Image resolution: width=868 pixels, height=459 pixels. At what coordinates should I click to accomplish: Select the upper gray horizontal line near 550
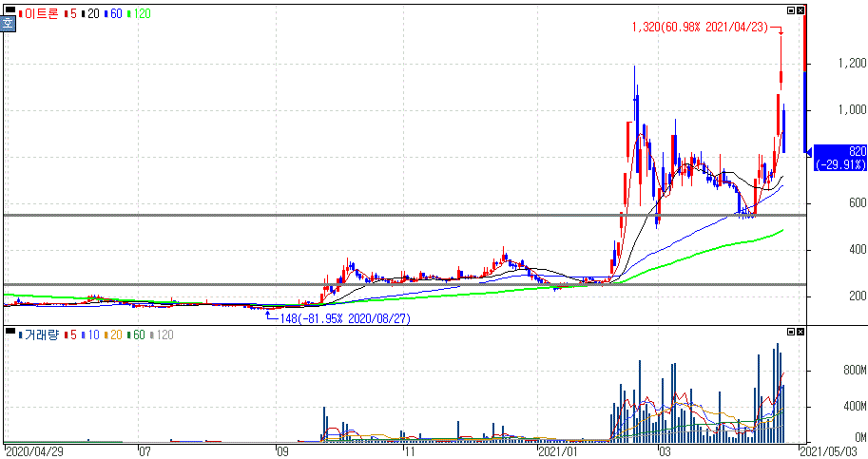click(x=405, y=215)
